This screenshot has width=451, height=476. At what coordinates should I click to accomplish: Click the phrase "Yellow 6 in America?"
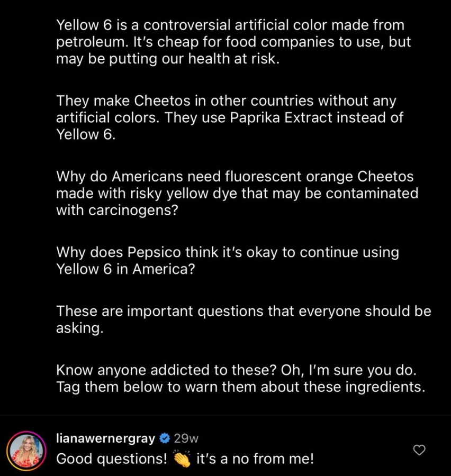(x=125, y=269)
